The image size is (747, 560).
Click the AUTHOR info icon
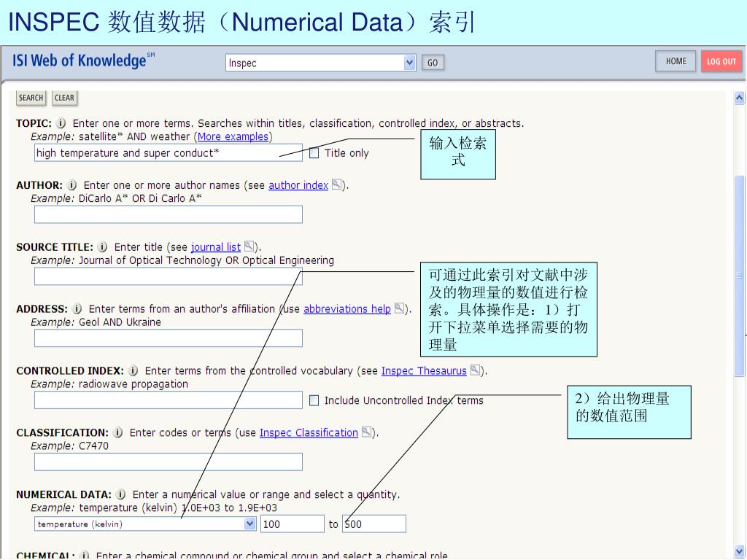(x=72, y=184)
